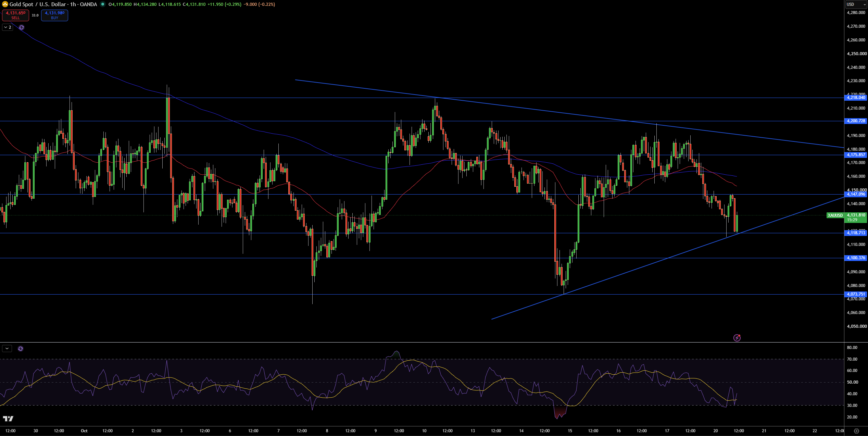Click the change value +11.950 (+0.29%)
Viewport: 868px width, 436px height.
click(x=224, y=4)
